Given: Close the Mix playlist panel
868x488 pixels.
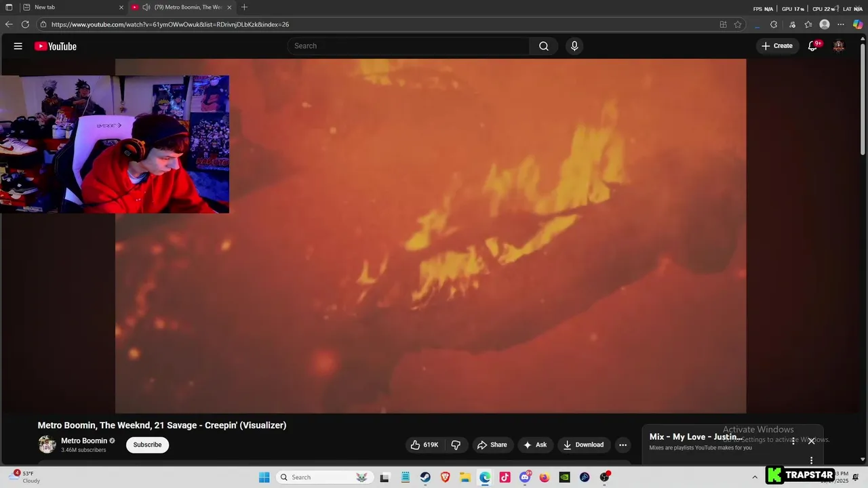Looking at the screenshot, I should pos(811,441).
